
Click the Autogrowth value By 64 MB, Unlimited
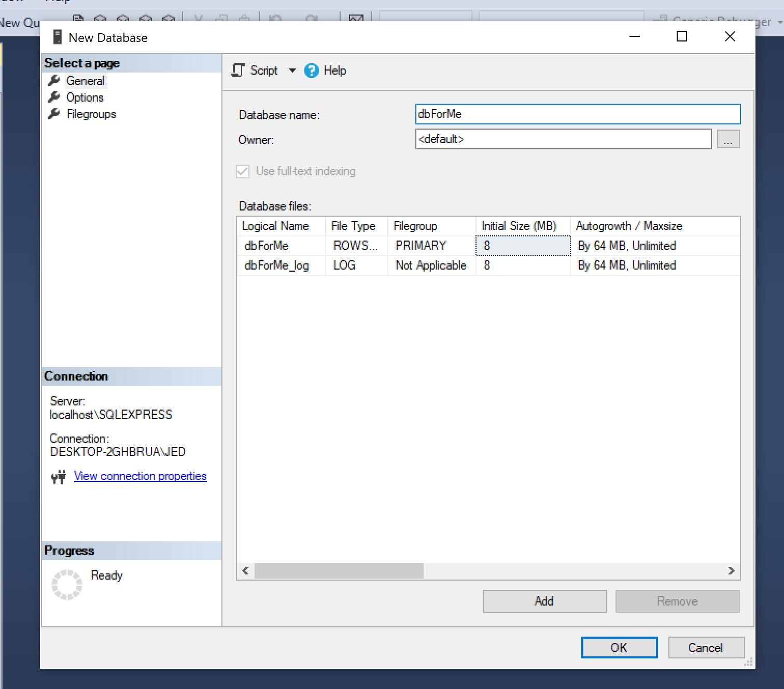[x=627, y=245]
